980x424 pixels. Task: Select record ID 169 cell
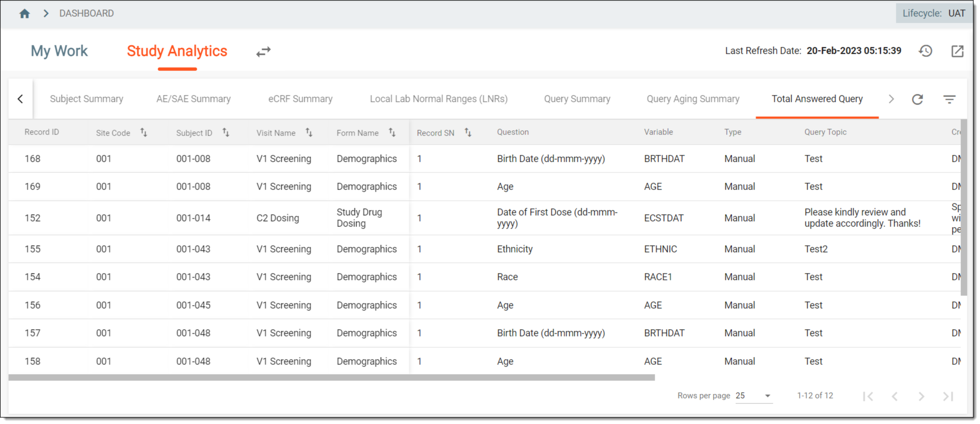coord(33,187)
